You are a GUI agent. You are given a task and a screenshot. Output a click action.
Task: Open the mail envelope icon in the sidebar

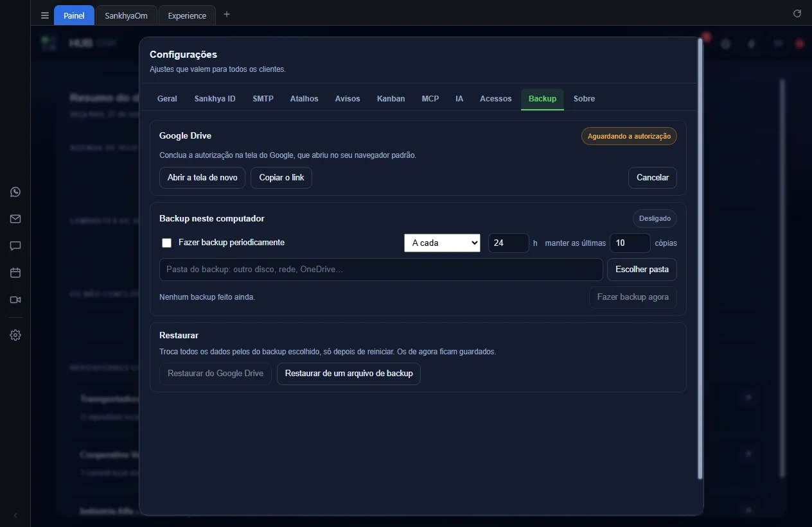15,219
